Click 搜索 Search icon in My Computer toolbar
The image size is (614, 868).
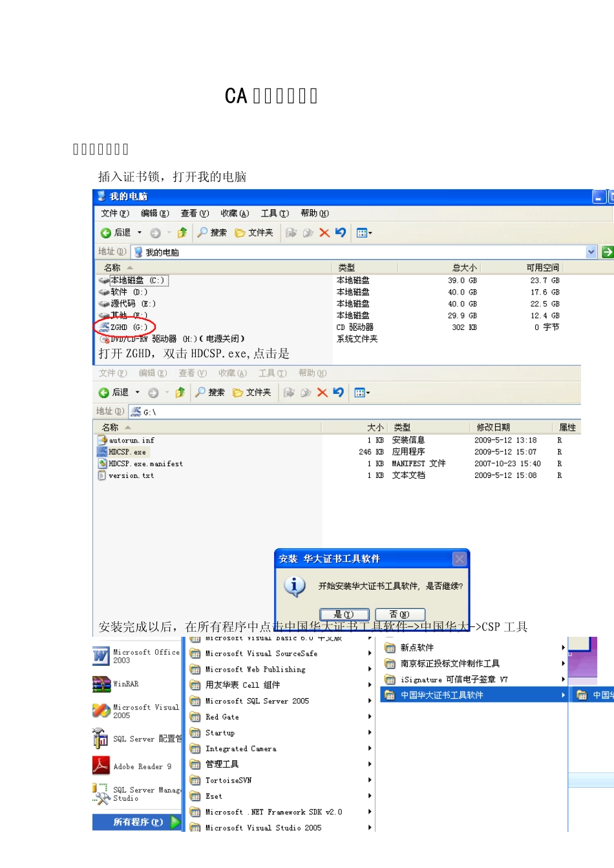coord(202,232)
